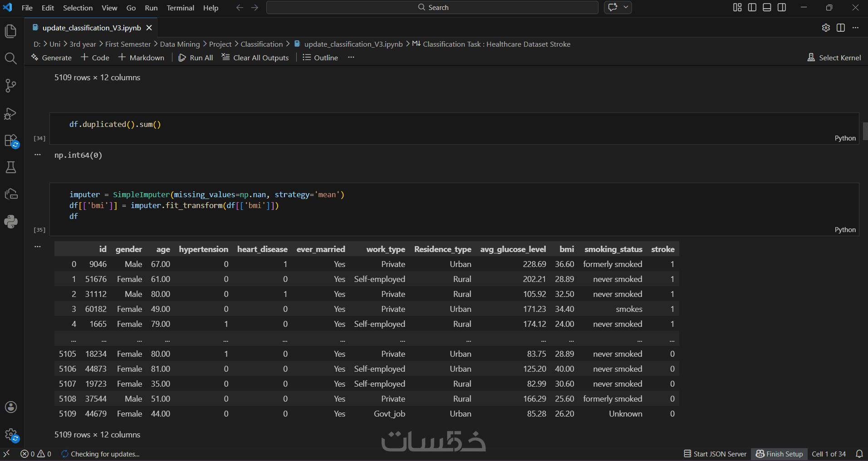Open the First Semester breadcrumb folder

tap(128, 44)
